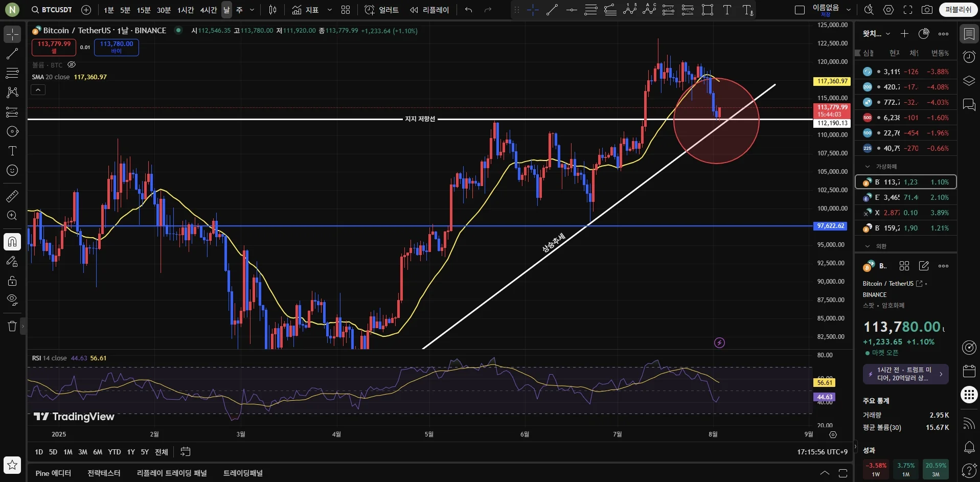Expand the bottom panel with up chevron
Viewport: 980px width, 482px height.
825,473
